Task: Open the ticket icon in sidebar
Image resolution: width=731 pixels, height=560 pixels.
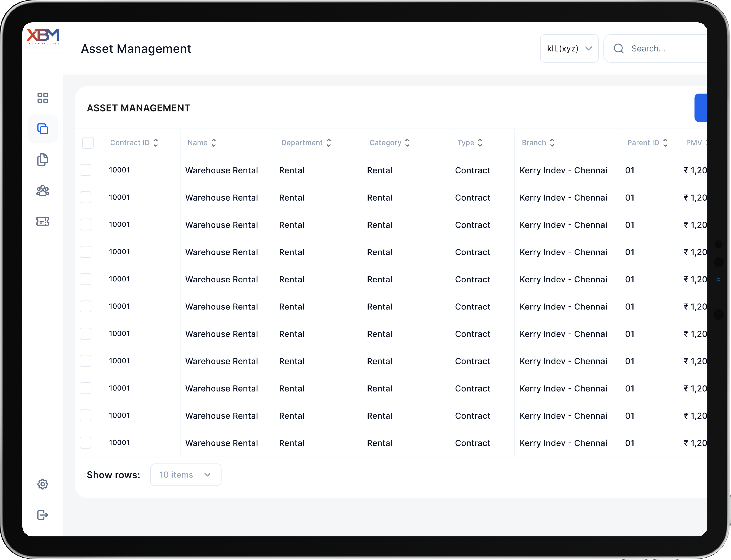Action: click(x=43, y=221)
